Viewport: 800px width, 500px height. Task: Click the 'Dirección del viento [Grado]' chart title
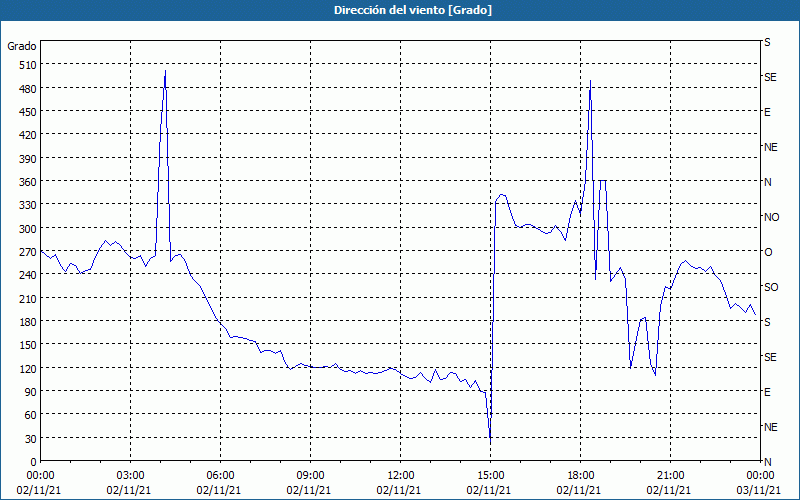pos(413,10)
